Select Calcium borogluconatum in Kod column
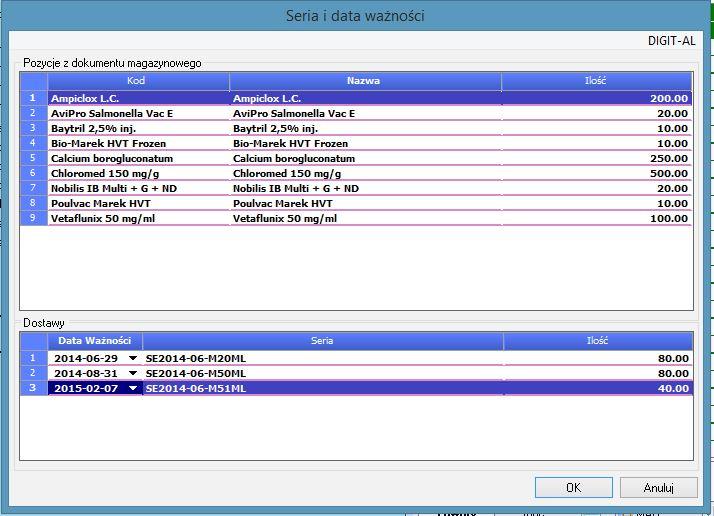 click(x=138, y=158)
